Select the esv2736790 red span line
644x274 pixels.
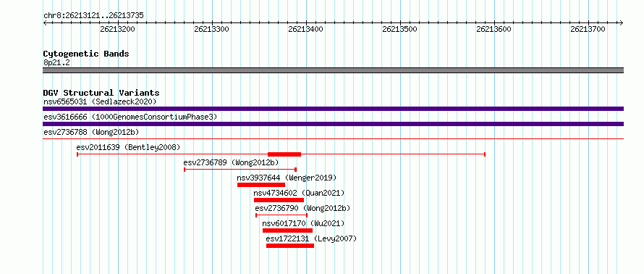281,215
